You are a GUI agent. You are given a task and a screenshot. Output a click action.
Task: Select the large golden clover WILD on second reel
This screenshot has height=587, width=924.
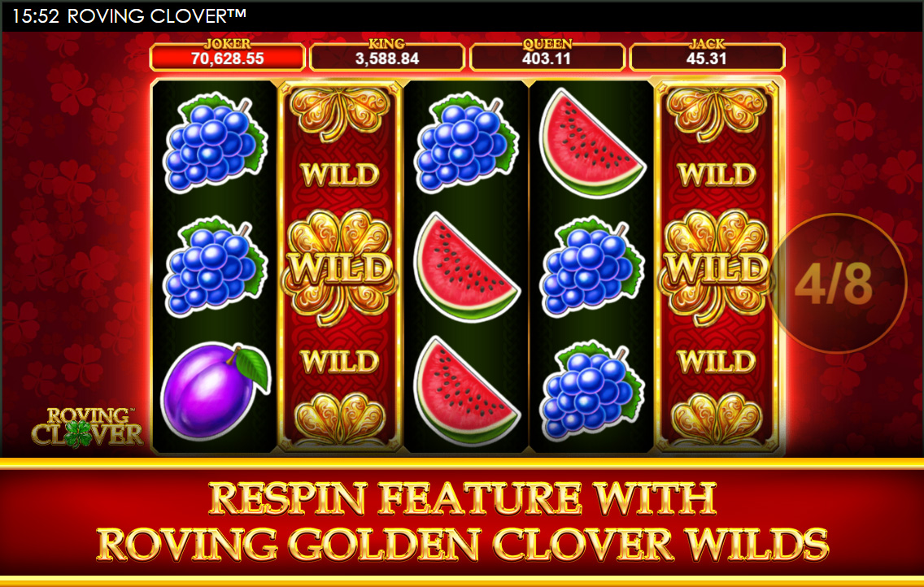click(340, 267)
